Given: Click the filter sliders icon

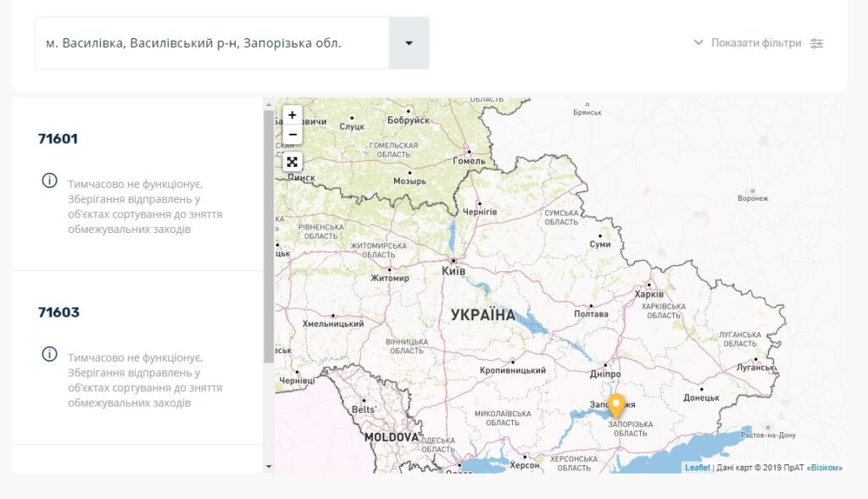Looking at the screenshot, I should point(816,43).
